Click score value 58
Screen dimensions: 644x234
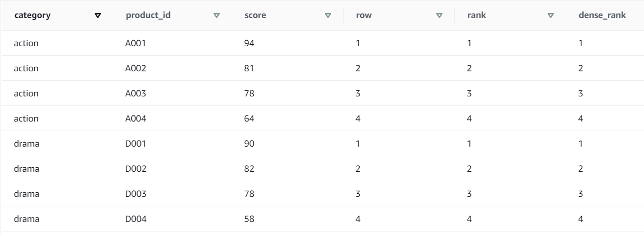249,219
